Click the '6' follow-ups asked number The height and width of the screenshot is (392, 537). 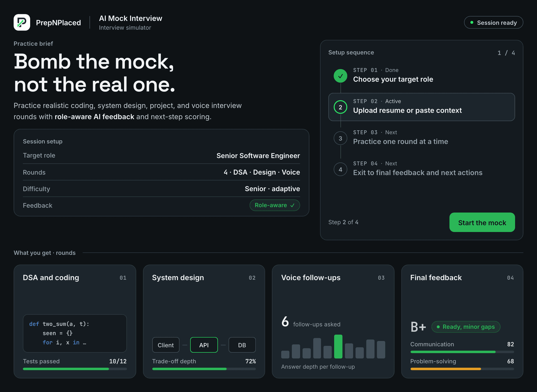285,322
